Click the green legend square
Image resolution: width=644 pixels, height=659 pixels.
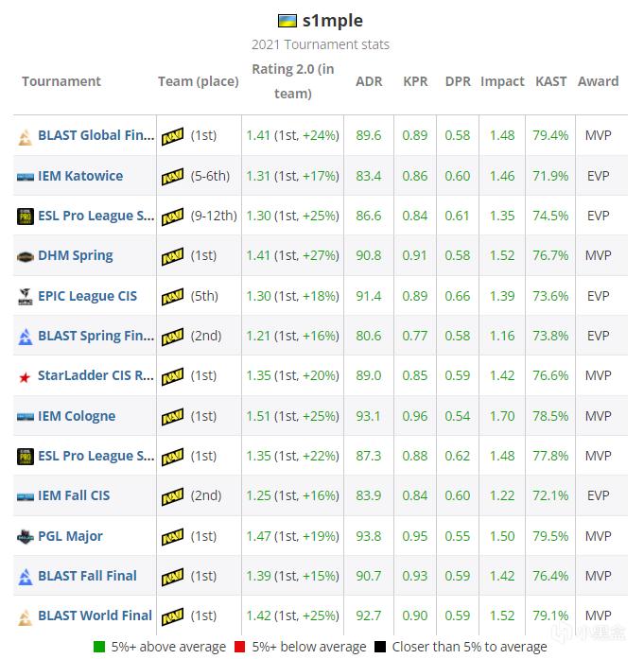tap(99, 648)
